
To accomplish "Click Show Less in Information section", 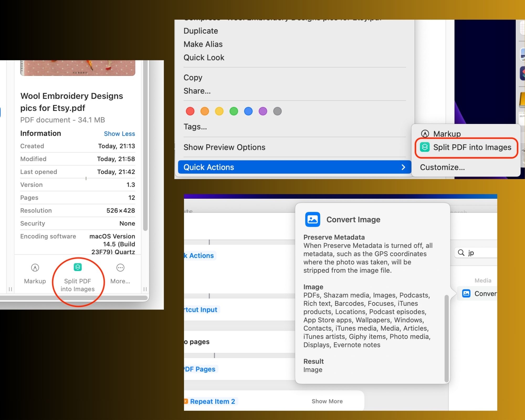I will coord(119,134).
